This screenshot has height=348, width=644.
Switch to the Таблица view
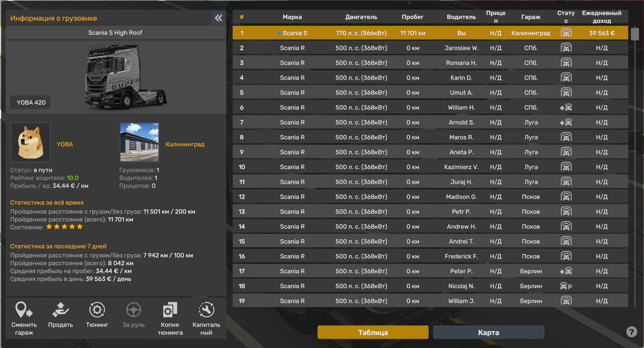[x=373, y=332]
